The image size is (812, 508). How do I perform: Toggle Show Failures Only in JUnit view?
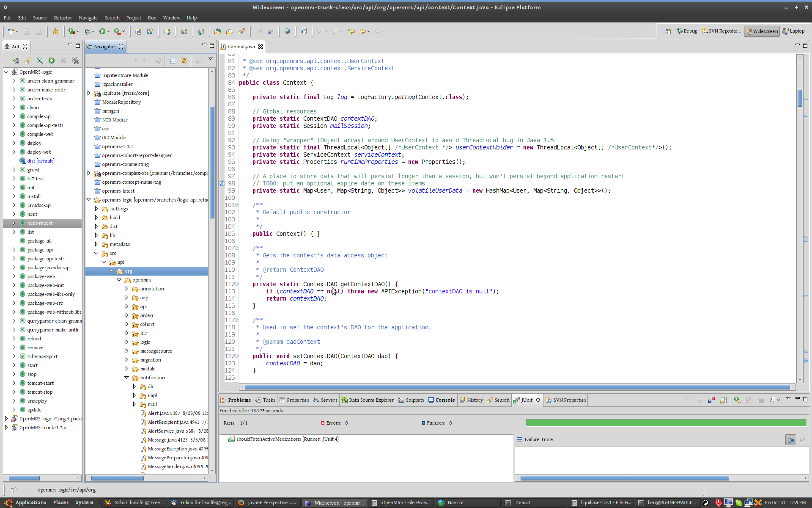pyautogui.click(x=712, y=400)
